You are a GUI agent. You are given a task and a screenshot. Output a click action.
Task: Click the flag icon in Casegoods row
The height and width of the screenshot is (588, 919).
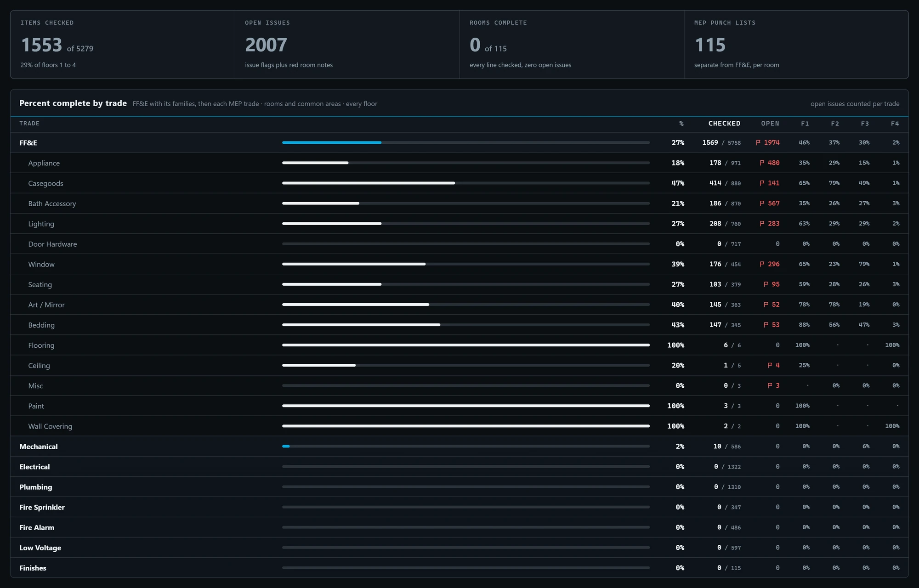click(762, 183)
